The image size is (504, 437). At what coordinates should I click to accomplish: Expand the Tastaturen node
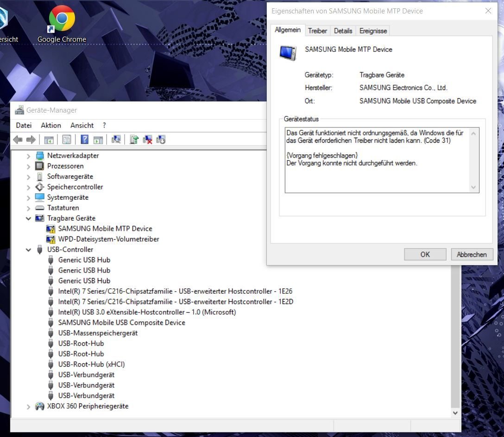[28, 209]
